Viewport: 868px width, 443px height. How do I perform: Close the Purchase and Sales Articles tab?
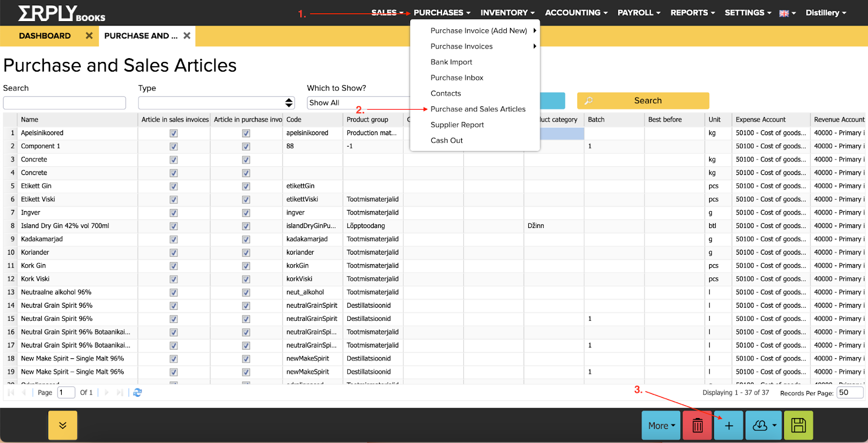point(187,36)
